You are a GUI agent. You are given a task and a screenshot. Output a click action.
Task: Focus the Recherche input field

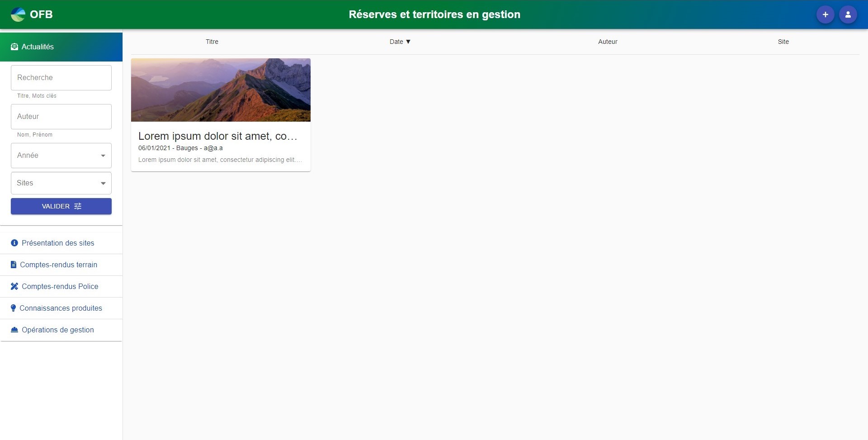coord(61,78)
